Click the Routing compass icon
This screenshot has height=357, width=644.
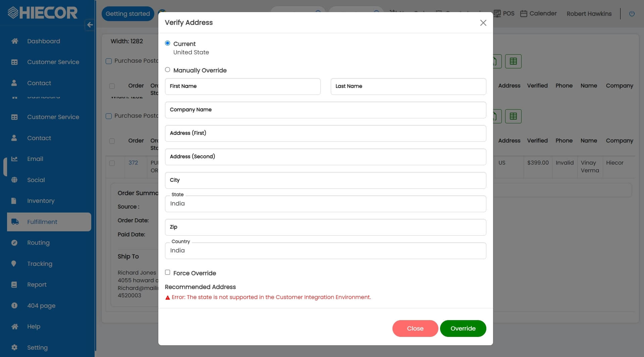click(x=14, y=243)
